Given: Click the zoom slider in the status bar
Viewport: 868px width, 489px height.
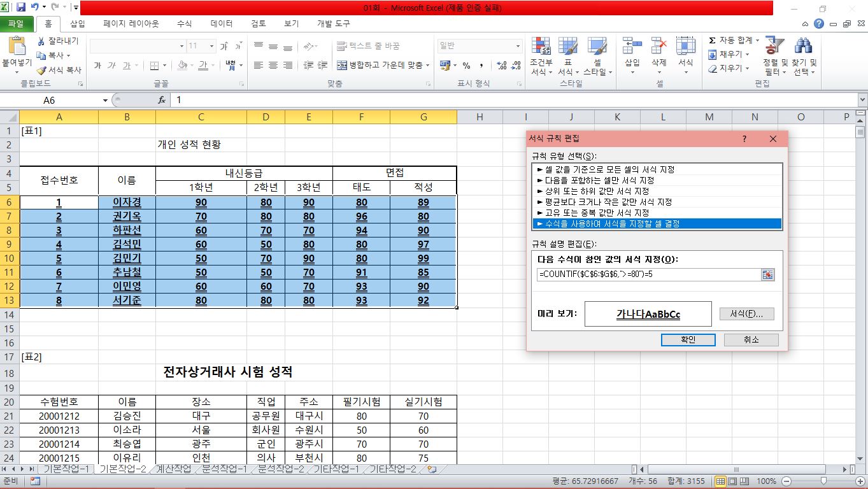Looking at the screenshot, I should tap(823, 481).
